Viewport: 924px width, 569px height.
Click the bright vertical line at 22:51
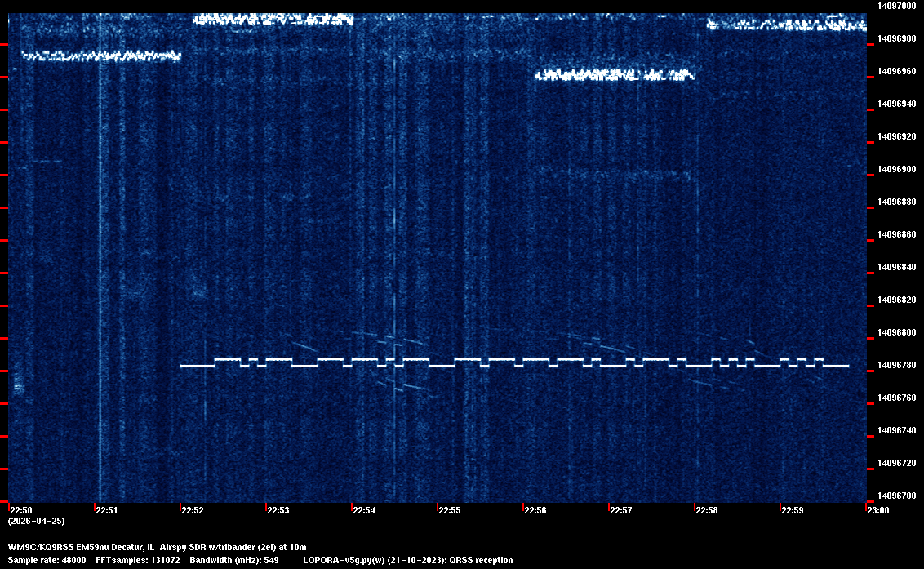(100, 245)
